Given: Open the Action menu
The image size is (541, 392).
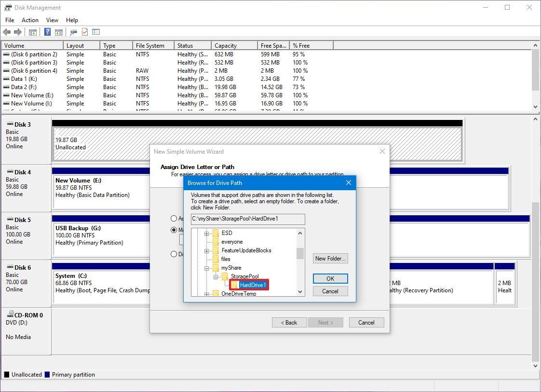Looking at the screenshot, I should click(30, 20).
